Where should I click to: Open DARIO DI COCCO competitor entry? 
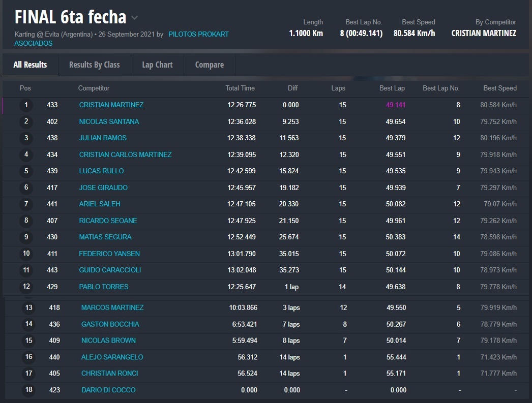[108, 390]
